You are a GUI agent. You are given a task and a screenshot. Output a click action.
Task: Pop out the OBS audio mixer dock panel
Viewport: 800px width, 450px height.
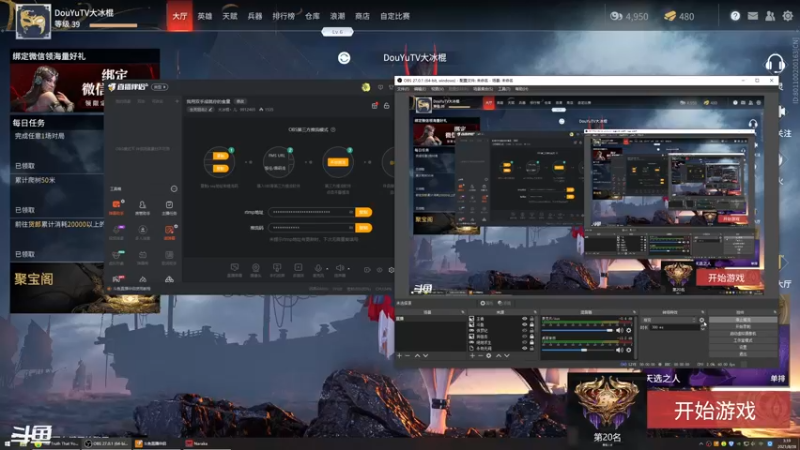pos(635,312)
